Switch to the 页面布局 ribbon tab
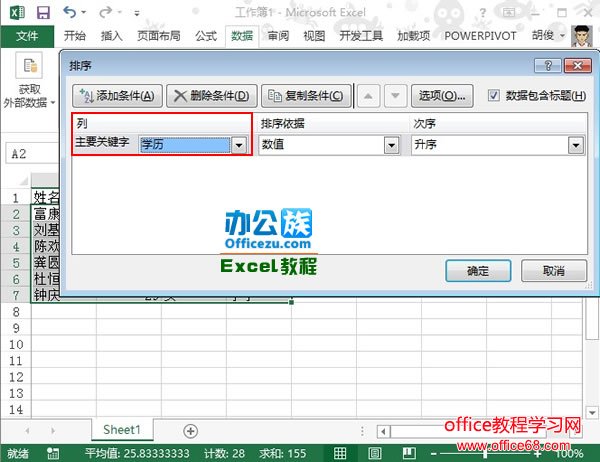 [x=158, y=36]
